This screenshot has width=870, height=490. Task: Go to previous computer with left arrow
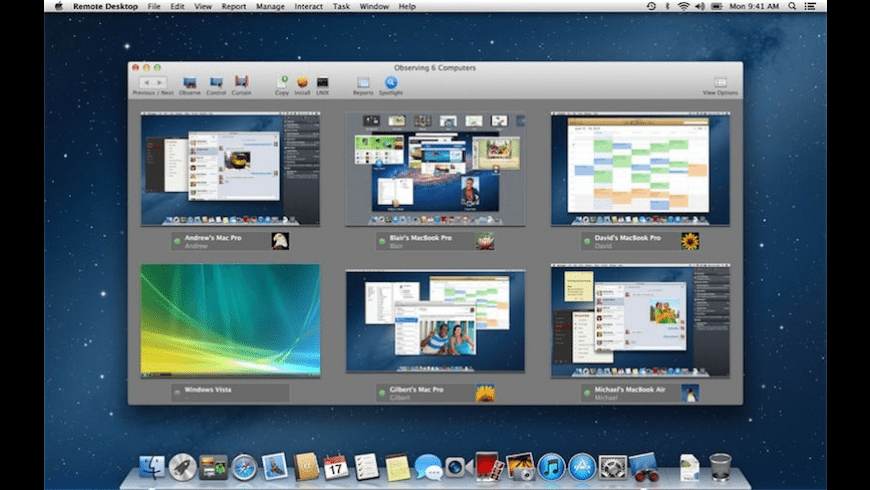(146, 83)
